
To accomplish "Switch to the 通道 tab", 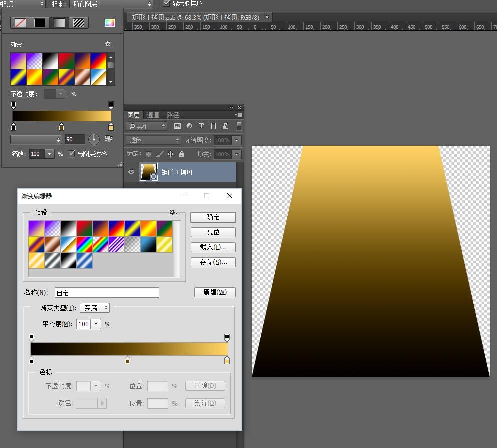I will click(x=153, y=115).
